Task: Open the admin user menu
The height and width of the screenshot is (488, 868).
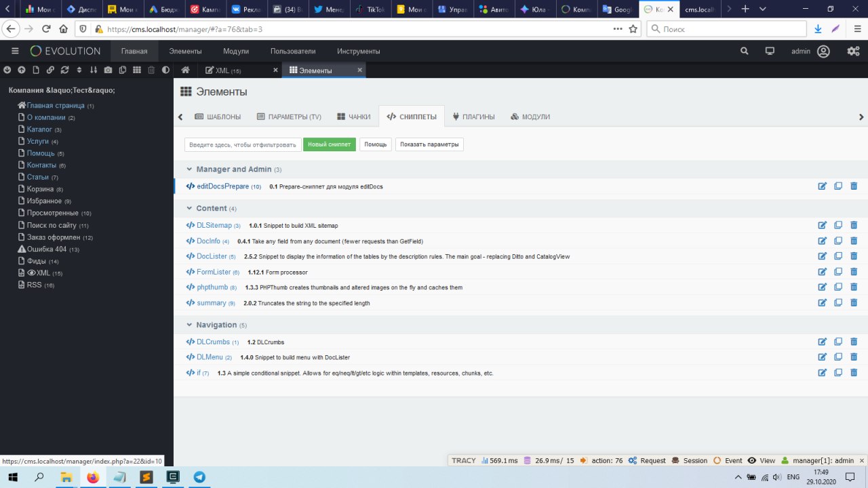Action: pos(810,51)
